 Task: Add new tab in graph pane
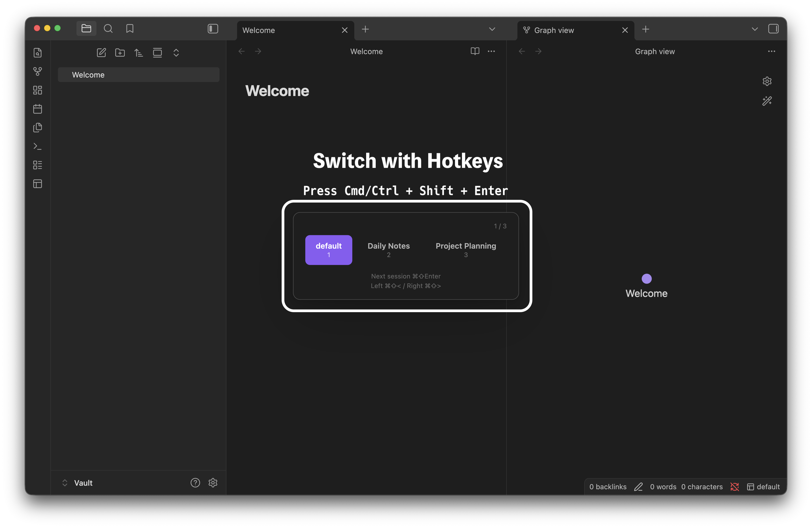pos(646,29)
